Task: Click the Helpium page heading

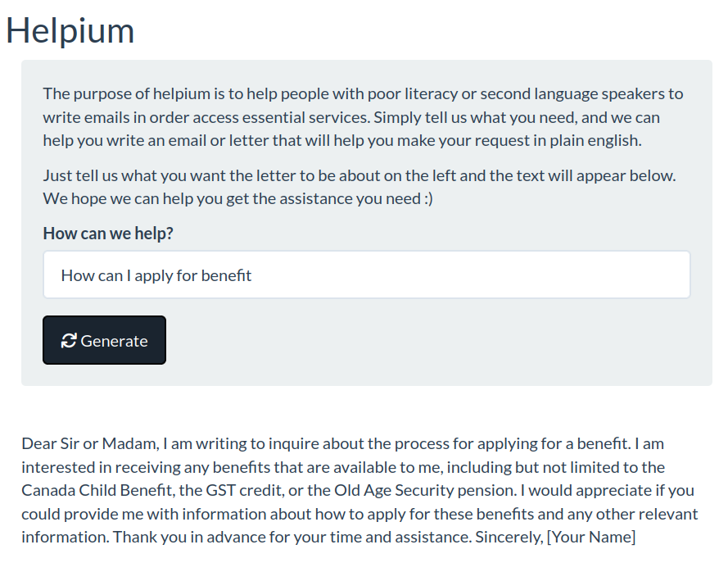Action: [70, 30]
